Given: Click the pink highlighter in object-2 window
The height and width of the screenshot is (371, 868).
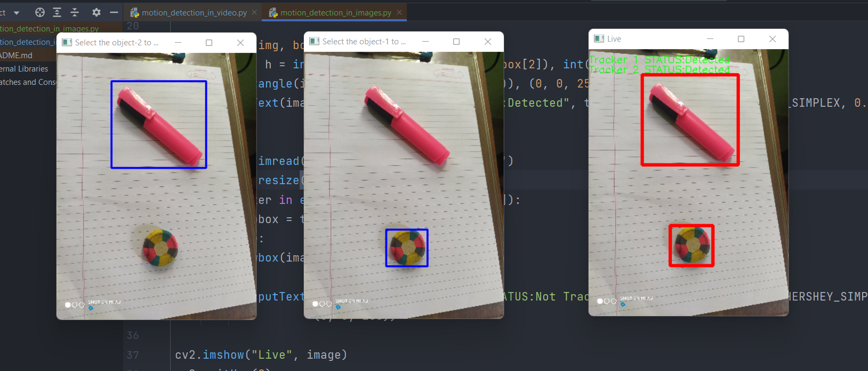Looking at the screenshot, I should (x=159, y=126).
